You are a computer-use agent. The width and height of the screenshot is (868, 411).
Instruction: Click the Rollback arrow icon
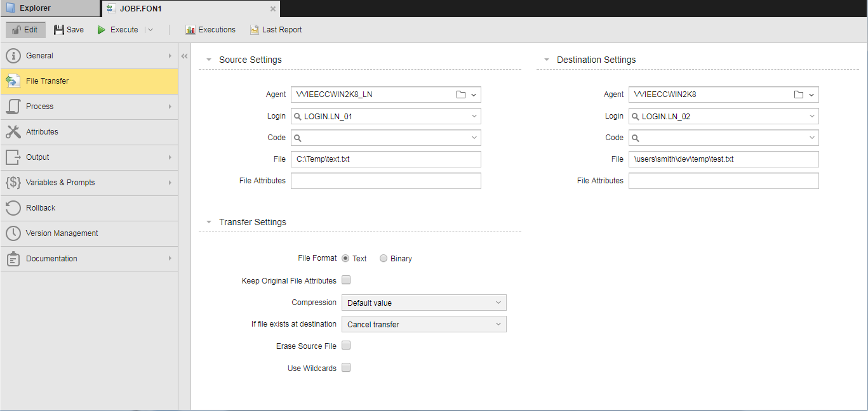[x=13, y=208]
